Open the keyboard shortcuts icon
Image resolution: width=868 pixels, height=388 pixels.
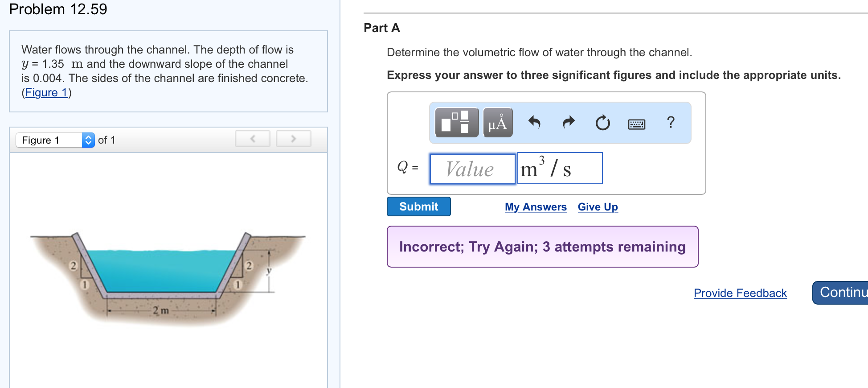(x=636, y=124)
